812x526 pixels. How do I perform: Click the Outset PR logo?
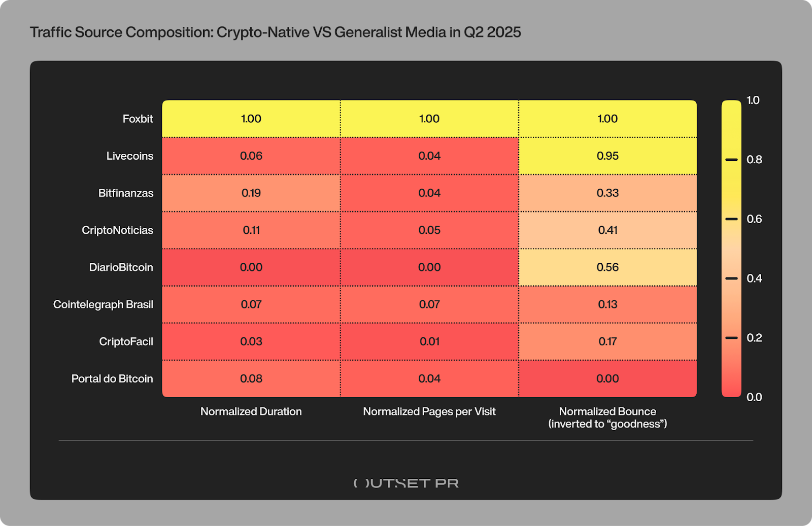click(406, 483)
